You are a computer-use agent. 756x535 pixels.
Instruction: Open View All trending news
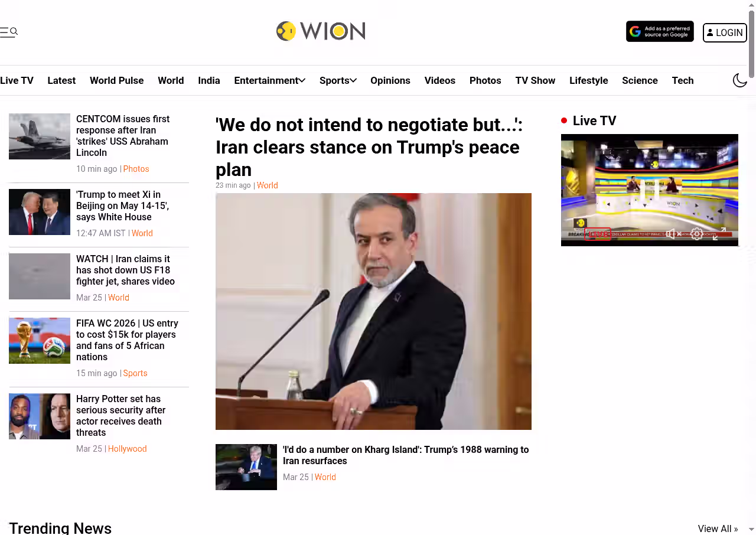click(718, 529)
